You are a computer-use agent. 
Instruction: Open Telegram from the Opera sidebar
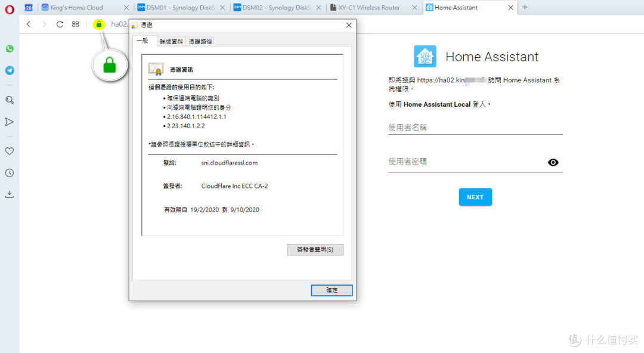(10, 70)
